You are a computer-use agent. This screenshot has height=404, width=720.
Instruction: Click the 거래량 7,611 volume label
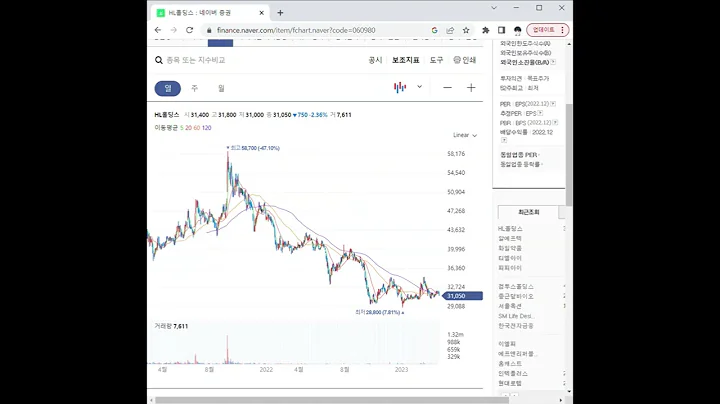click(x=171, y=326)
